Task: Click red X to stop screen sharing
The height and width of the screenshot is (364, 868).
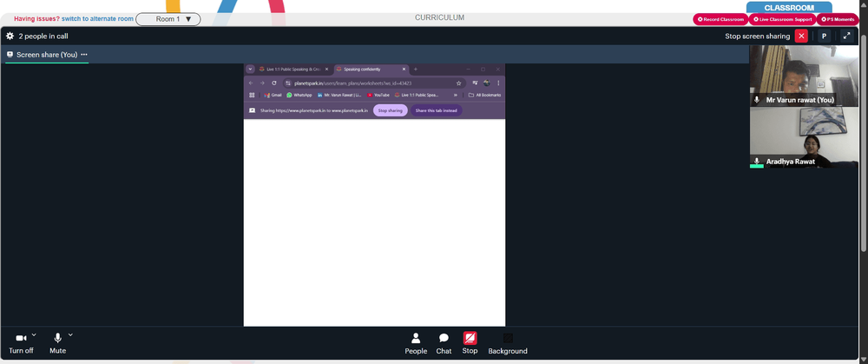Action: tap(801, 36)
